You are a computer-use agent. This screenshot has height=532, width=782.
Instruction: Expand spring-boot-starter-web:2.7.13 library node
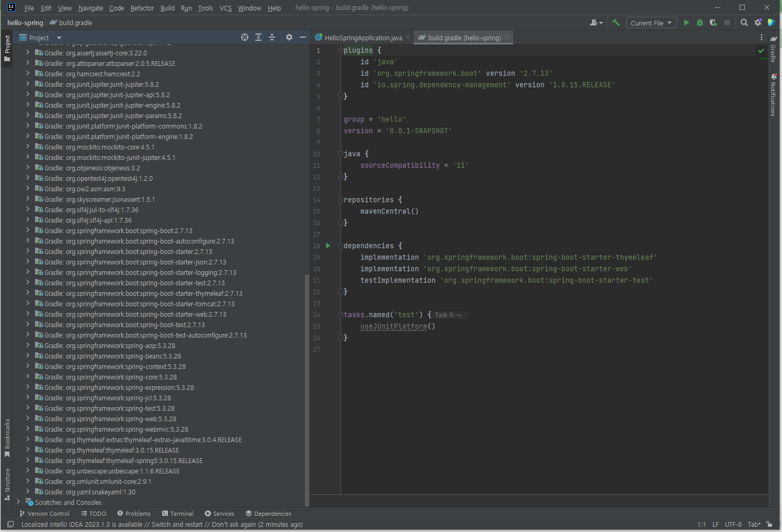click(28, 314)
